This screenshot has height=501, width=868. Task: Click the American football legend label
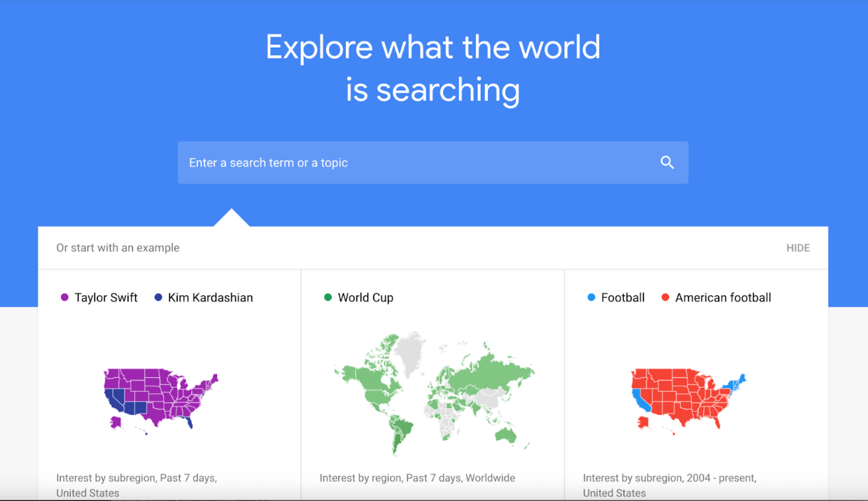coord(722,297)
